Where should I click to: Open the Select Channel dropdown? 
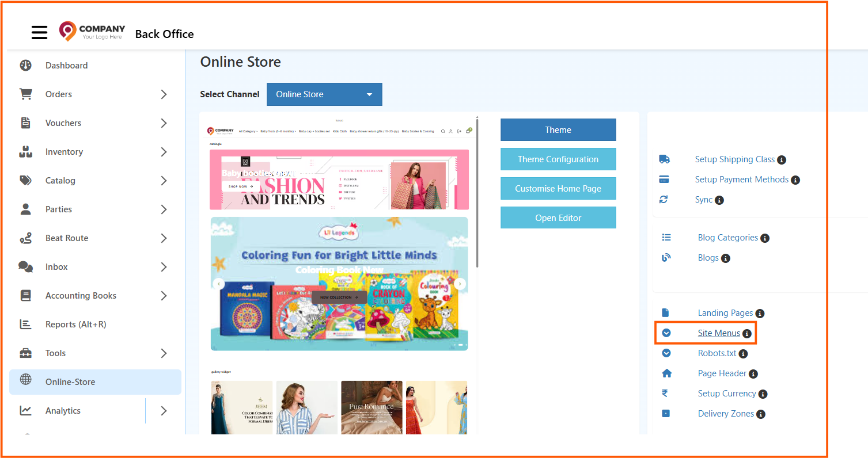[324, 94]
